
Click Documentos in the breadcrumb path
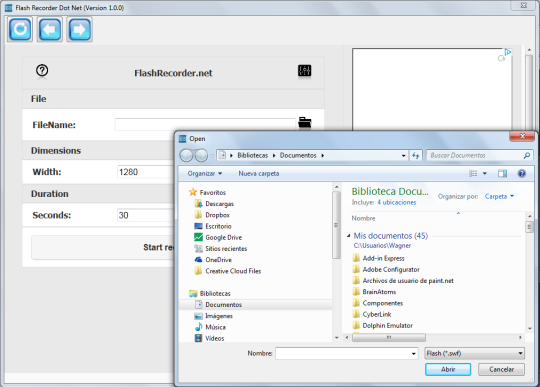tap(298, 156)
